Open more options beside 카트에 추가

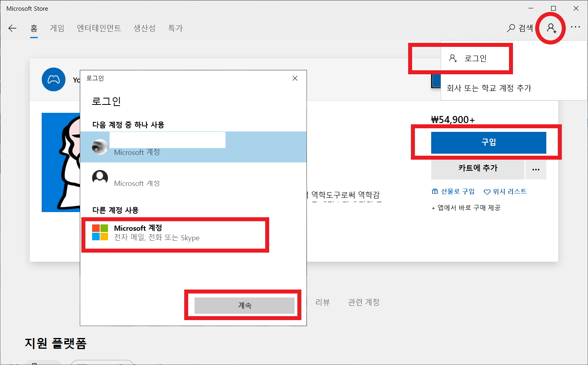click(x=536, y=169)
